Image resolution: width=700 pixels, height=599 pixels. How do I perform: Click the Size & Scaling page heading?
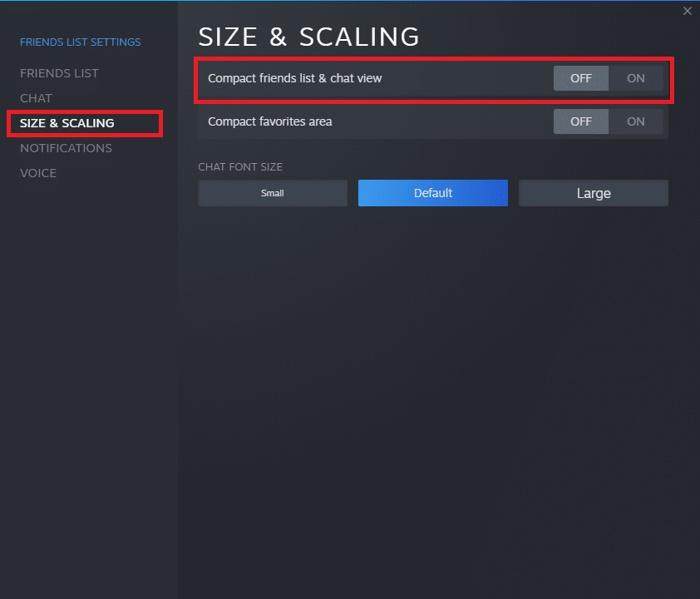[x=308, y=37]
